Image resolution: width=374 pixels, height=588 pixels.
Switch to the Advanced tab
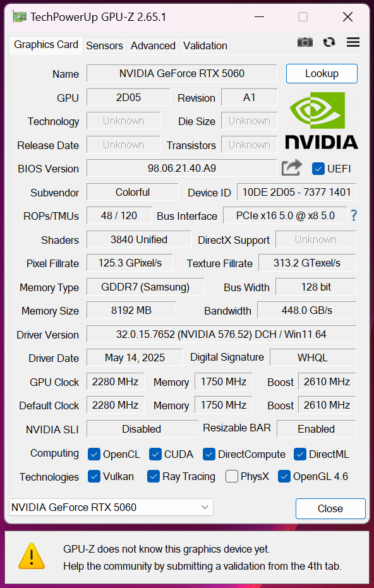tap(153, 45)
